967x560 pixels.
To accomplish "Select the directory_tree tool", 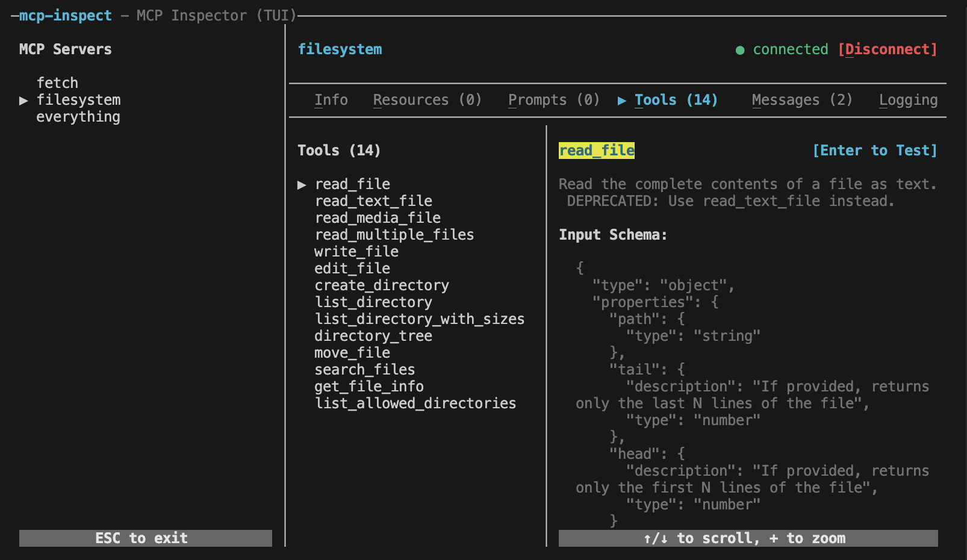I will coord(373,336).
